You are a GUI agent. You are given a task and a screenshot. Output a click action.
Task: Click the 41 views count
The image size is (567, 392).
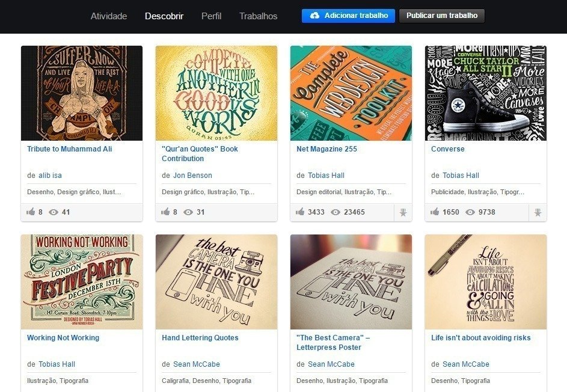66,212
